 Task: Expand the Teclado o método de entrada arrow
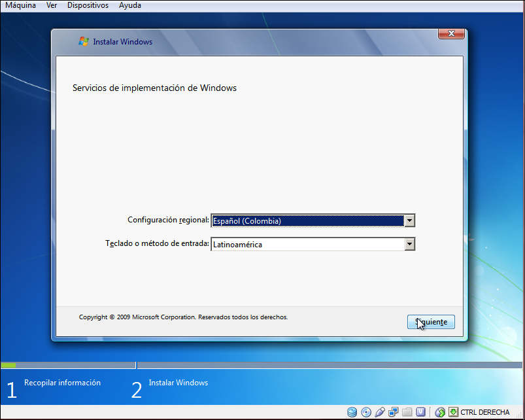pos(409,244)
